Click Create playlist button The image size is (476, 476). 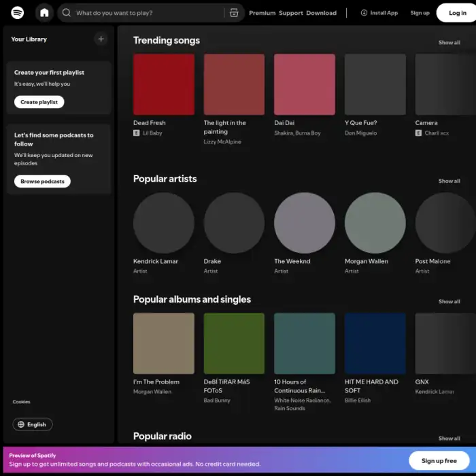[39, 102]
